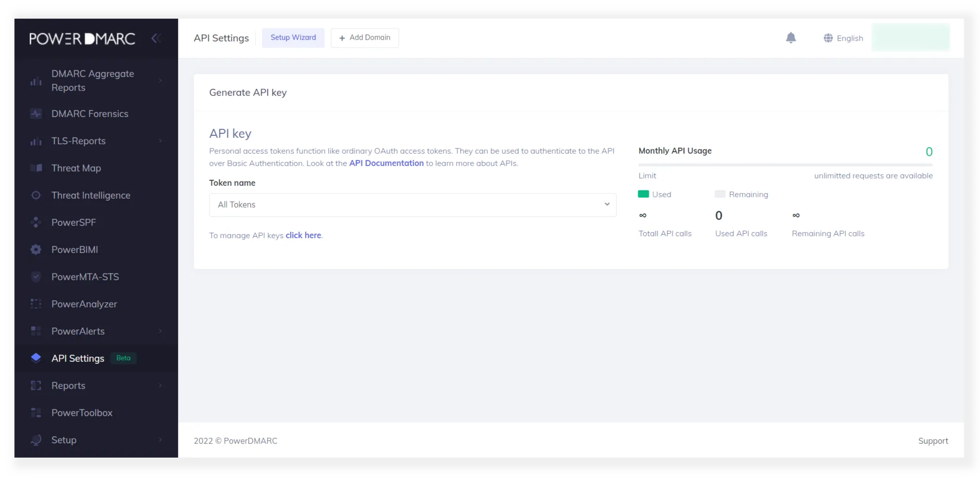Viewport: 980px width, 477px height.
Task: Click the green Used legend swatch
Action: click(643, 194)
